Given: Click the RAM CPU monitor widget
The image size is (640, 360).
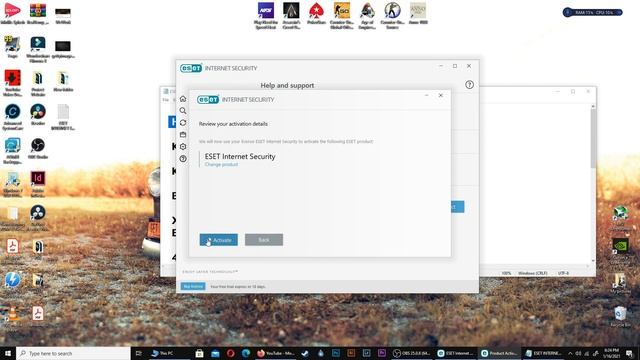Looking at the screenshot, I should tap(592, 13).
